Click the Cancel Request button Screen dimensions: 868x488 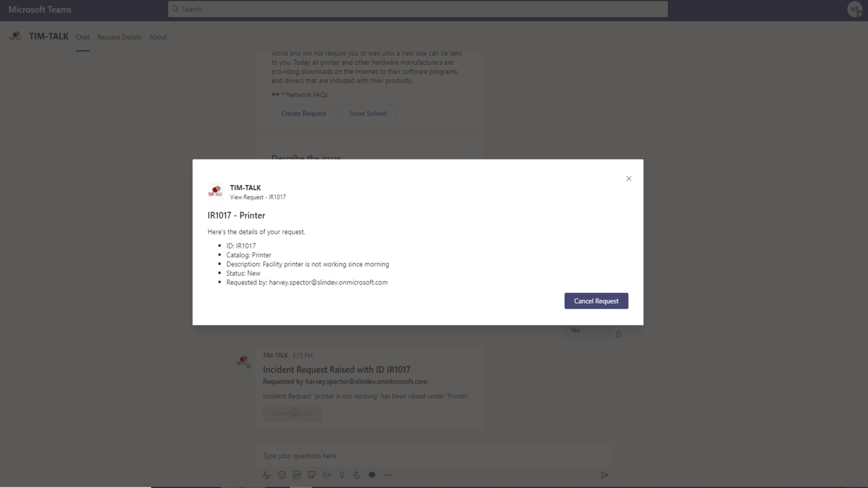(596, 301)
